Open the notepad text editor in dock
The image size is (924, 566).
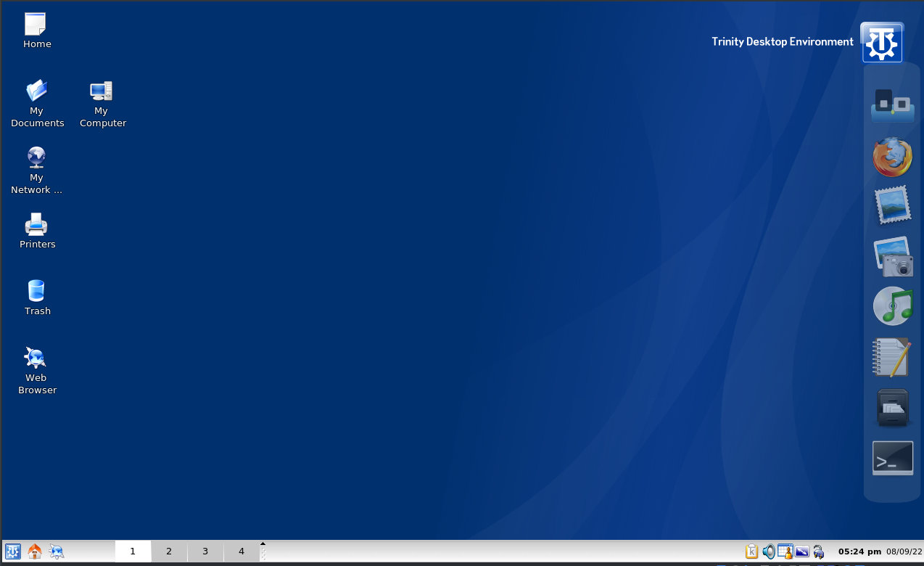pyautogui.click(x=892, y=357)
